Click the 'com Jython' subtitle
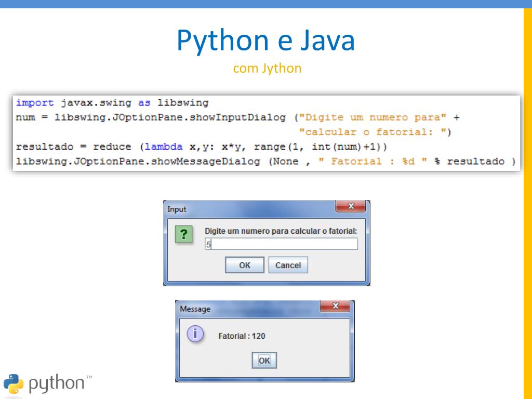 tap(268, 68)
